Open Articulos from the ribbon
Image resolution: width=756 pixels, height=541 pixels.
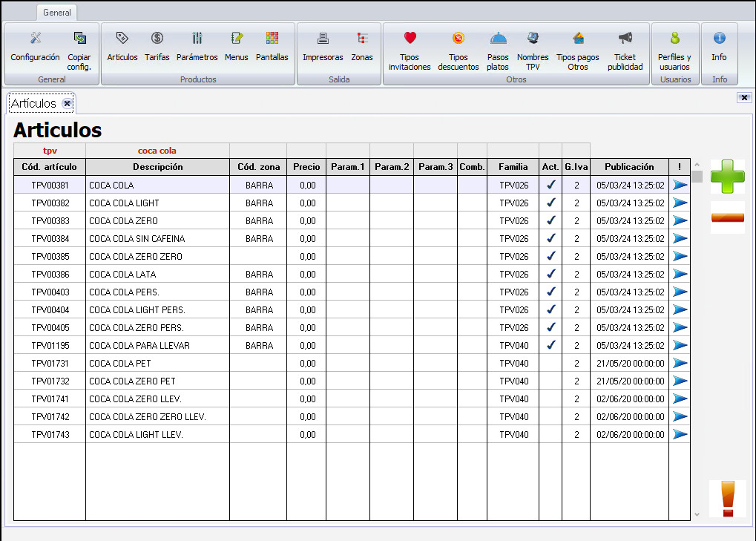point(122,47)
